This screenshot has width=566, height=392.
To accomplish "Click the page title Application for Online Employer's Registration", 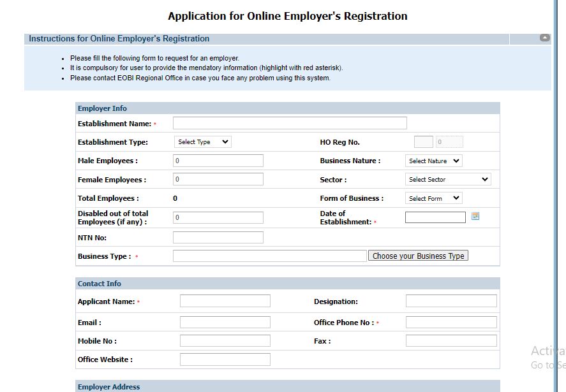I will coord(288,16).
